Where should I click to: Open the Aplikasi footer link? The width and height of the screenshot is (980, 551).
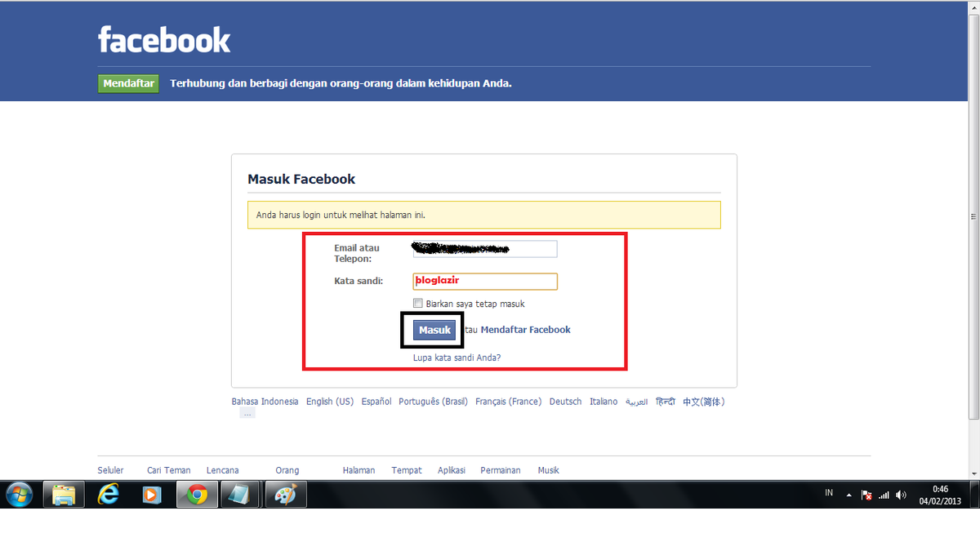[x=452, y=470]
